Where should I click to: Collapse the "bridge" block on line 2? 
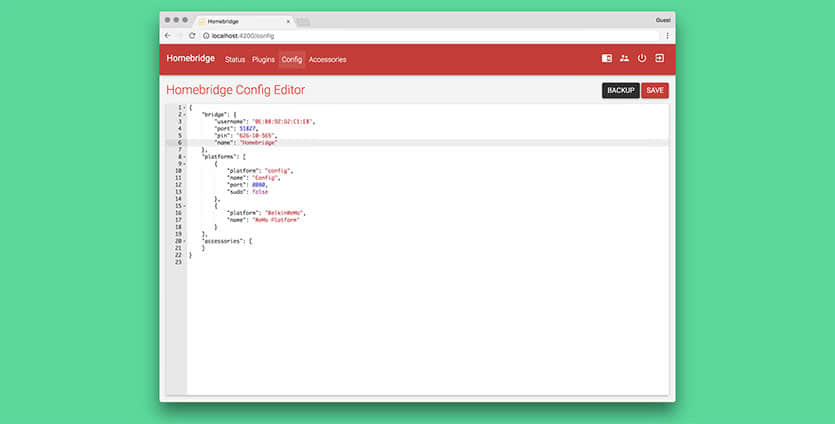coord(184,114)
